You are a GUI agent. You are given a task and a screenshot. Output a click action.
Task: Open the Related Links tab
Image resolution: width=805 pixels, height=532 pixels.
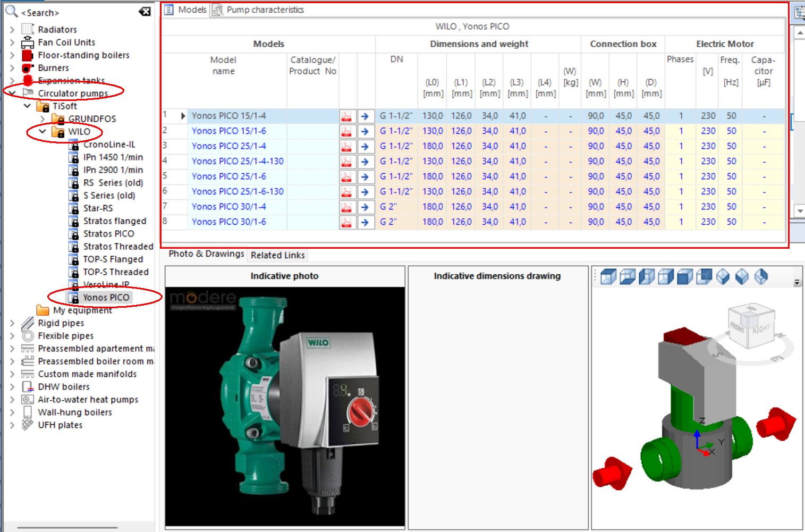pyautogui.click(x=277, y=255)
